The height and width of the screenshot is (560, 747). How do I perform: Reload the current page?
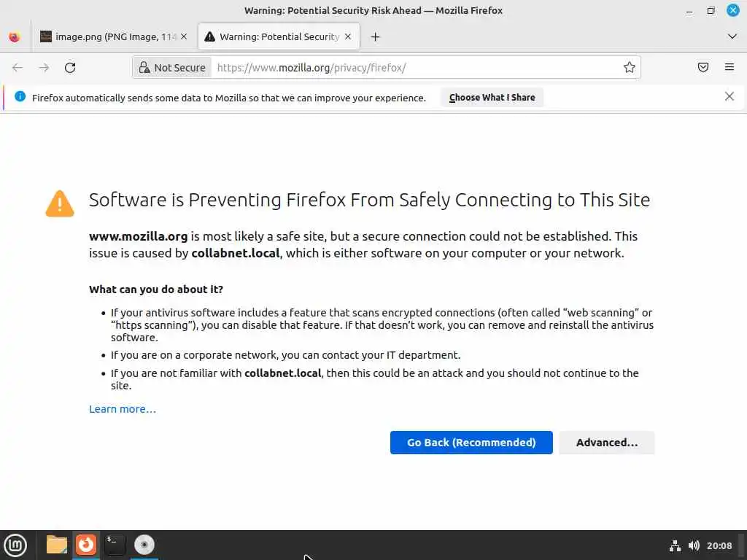(x=70, y=68)
